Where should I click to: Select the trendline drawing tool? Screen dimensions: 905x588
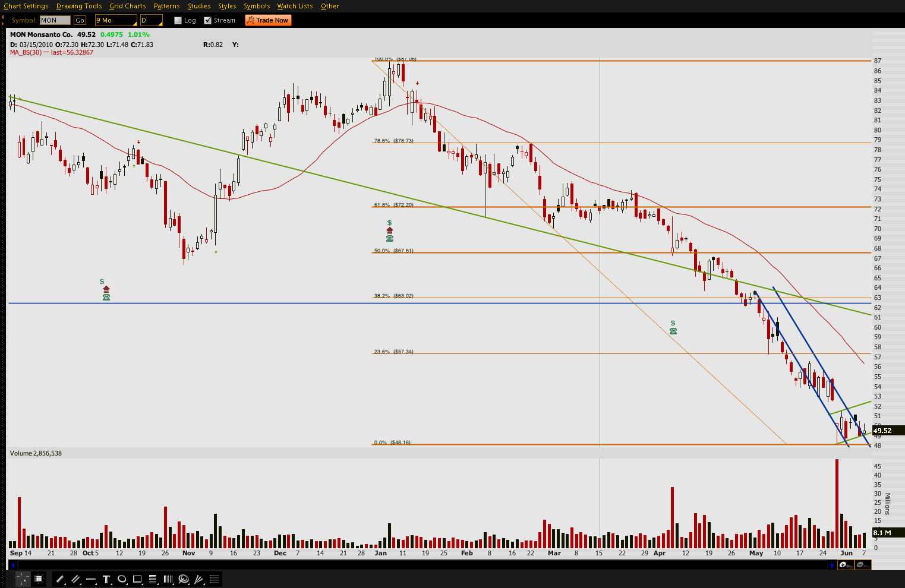point(60,579)
